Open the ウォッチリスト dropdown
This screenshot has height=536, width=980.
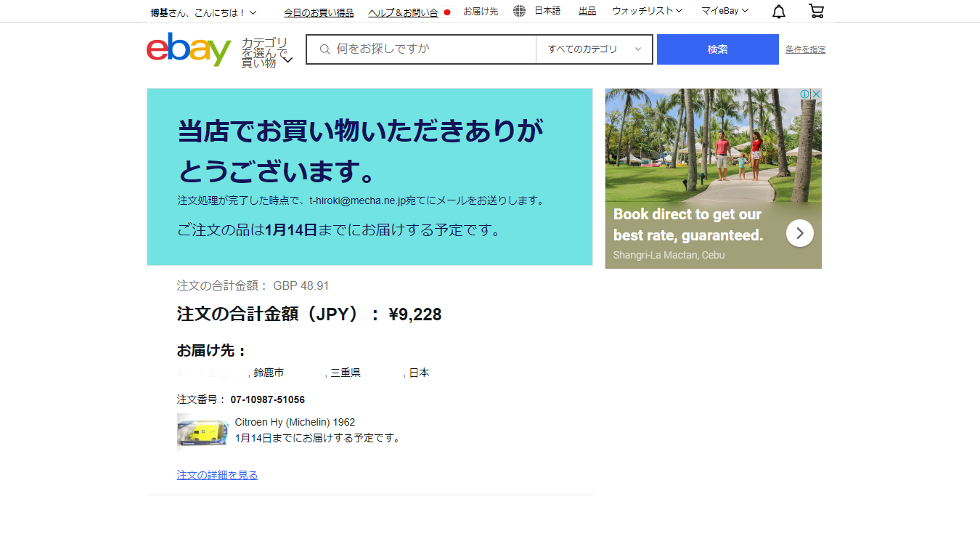tap(647, 11)
